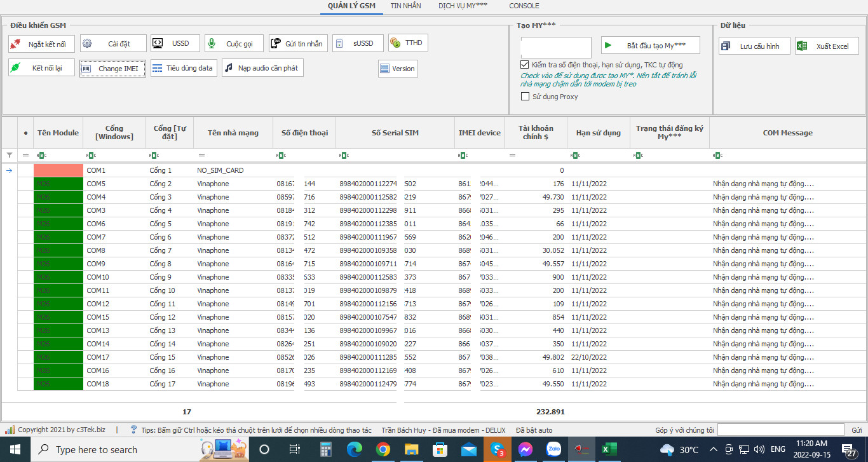Sort by Cổng [Windows] column header
The image size is (868, 462).
[114, 133]
